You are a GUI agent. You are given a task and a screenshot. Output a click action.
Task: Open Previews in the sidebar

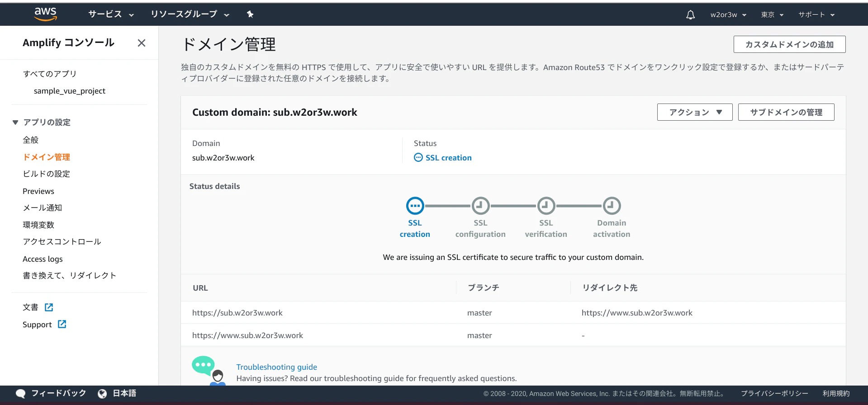[38, 191]
